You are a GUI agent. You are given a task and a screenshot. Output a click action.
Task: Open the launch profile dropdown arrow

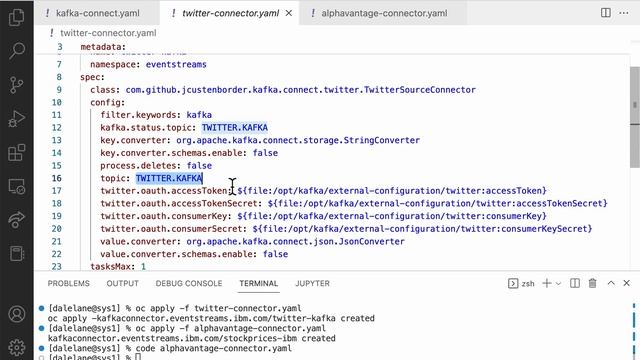(558, 283)
